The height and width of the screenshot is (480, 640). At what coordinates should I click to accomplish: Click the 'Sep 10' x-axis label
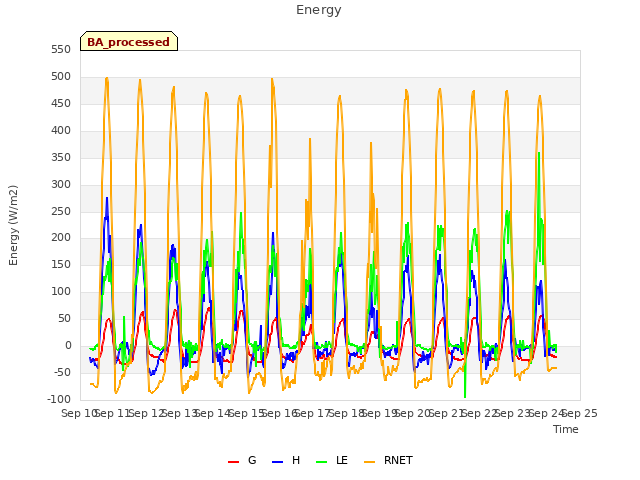point(79,413)
